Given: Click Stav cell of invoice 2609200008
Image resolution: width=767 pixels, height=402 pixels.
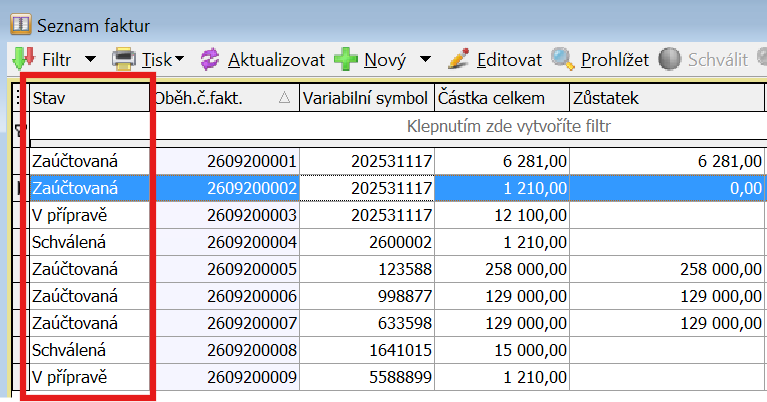Looking at the screenshot, I should [90, 350].
